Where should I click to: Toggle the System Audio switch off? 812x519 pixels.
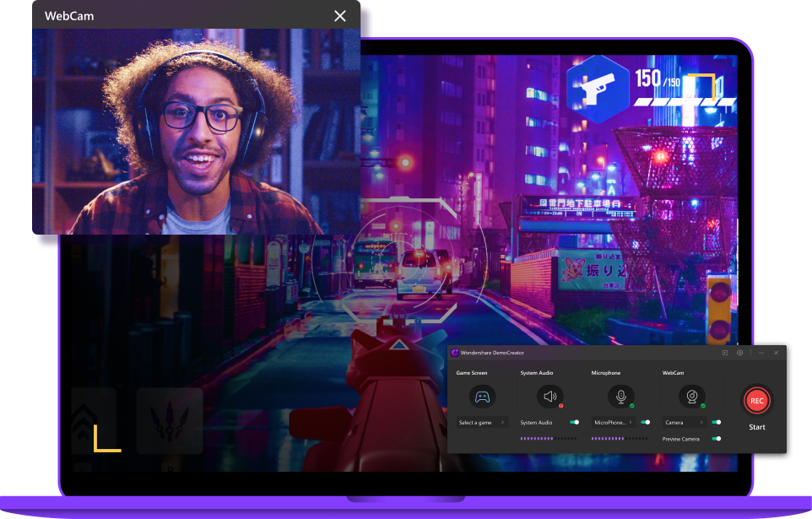pos(574,422)
